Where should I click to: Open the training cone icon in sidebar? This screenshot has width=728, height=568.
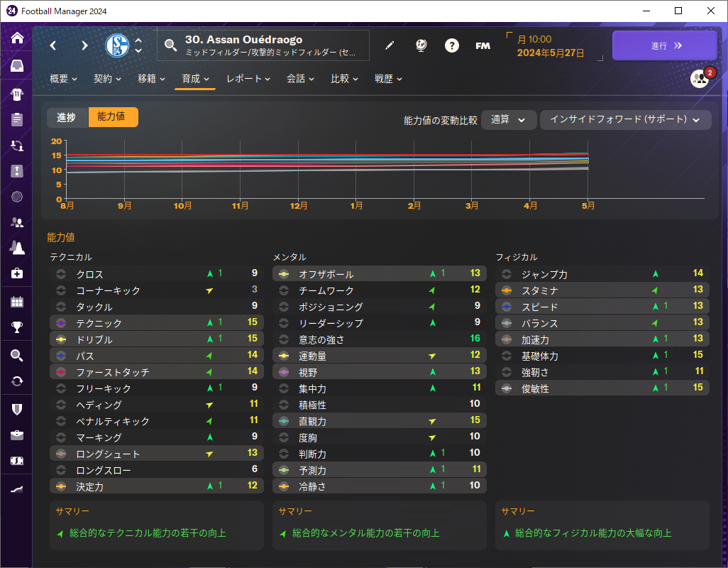17,248
